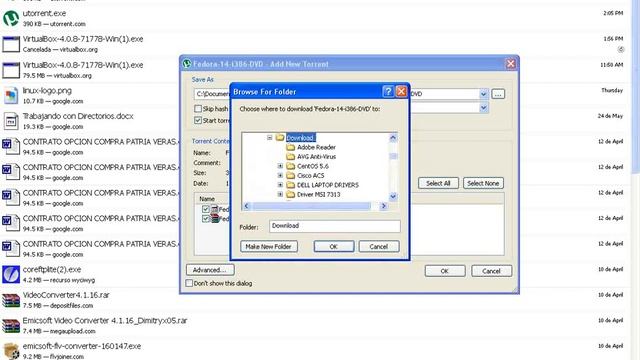Click the emicsoft-flv-converter-160147.exe installer icon
This screenshot has height=360, width=640.
tap(11, 351)
